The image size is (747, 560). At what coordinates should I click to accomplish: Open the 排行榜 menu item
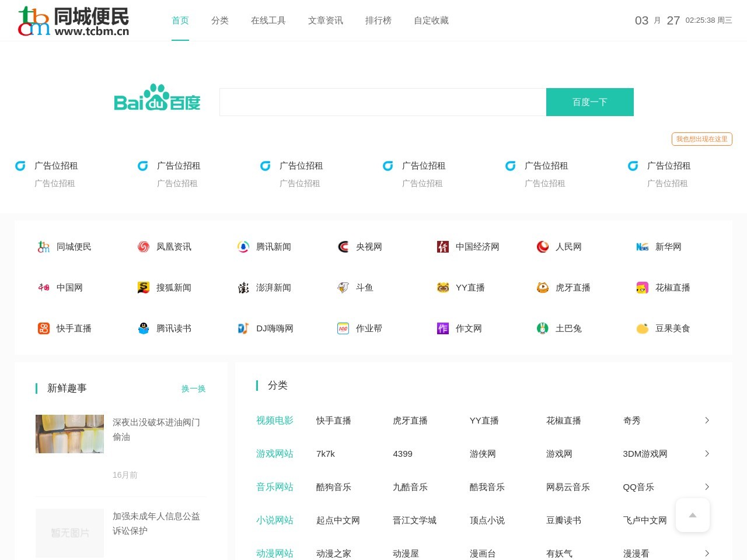pyautogui.click(x=378, y=20)
